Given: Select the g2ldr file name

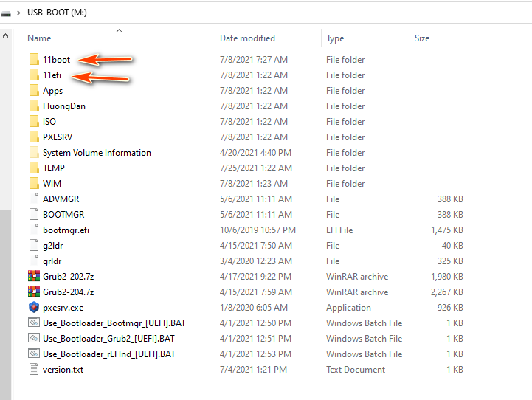Looking at the screenshot, I should [x=52, y=246].
